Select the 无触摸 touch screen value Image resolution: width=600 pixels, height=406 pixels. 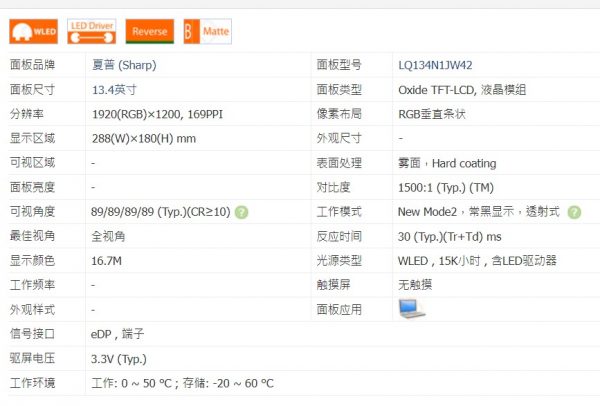click(415, 285)
